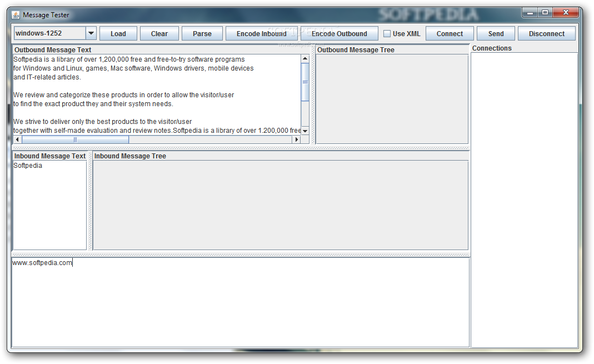Click the horizontal scroll-left arrow
The width and height of the screenshot is (594, 364).
coord(17,139)
